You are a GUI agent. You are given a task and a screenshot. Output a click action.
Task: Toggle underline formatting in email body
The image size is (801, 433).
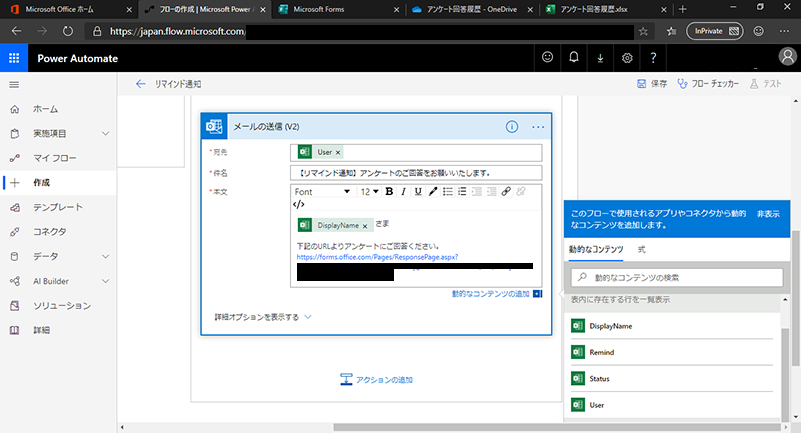coord(418,191)
